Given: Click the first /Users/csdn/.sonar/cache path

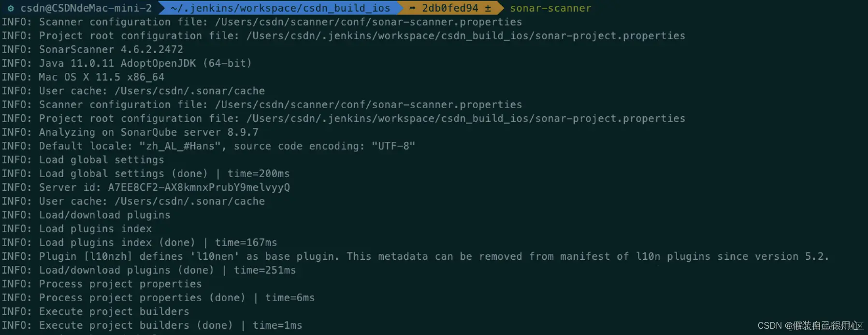Looking at the screenshot, I should pos(189,91).
